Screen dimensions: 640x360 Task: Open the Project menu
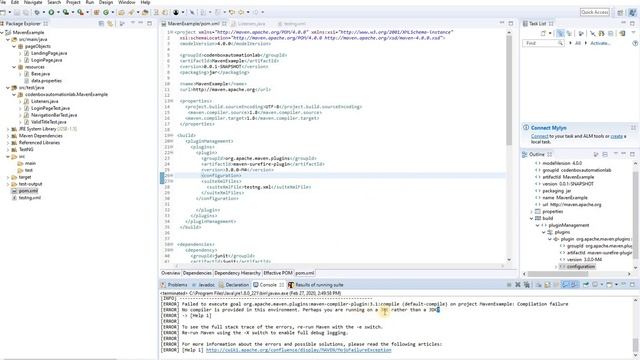[73, 2]
